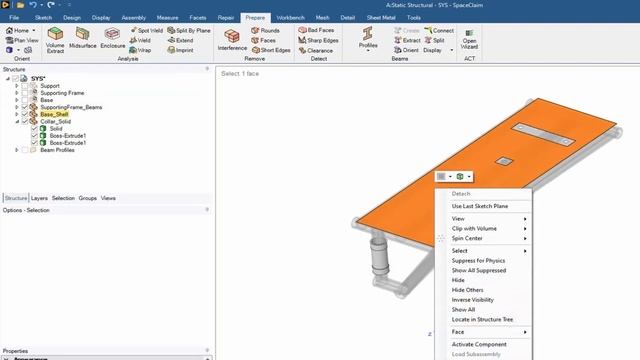Detect Bad Faces

(316, 30)
